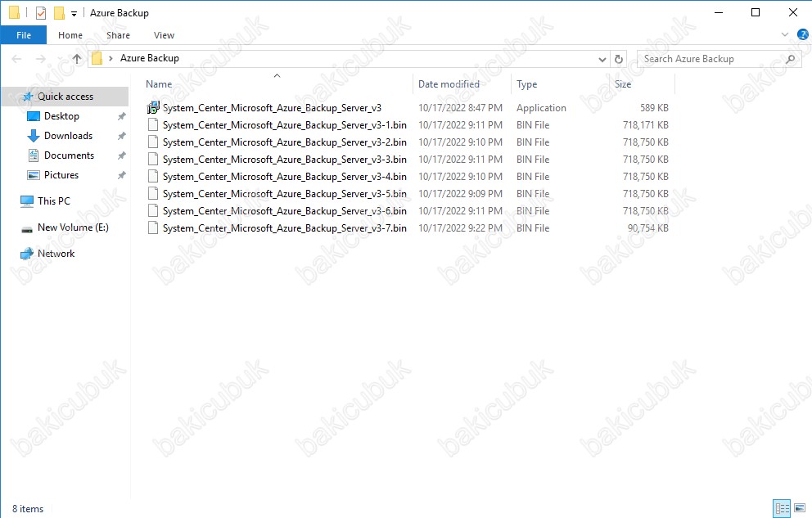
Task: Open Desktop in the navigation pane
Action: click(x=61, y=116)
